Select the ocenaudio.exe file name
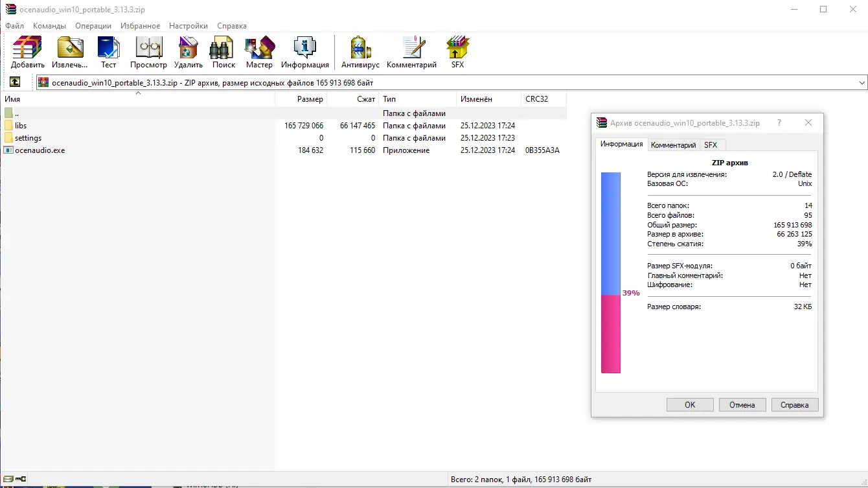The height and width of the screenshot is (488, 868). tap(40, 150)
